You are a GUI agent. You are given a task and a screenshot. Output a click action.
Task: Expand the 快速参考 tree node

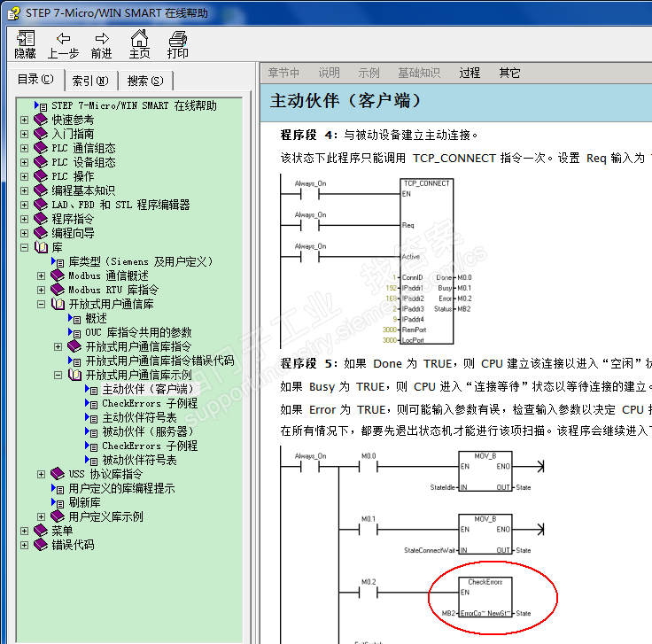[x=25, y=120]
